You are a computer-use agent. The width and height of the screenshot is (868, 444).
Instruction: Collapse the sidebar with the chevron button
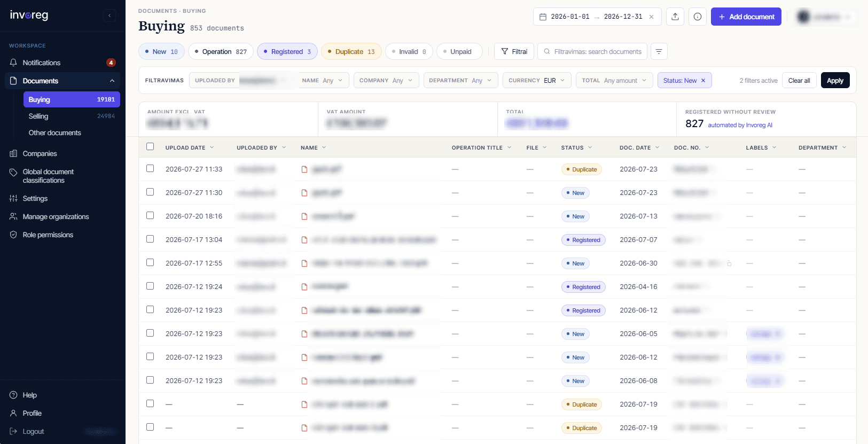(110, 15)
